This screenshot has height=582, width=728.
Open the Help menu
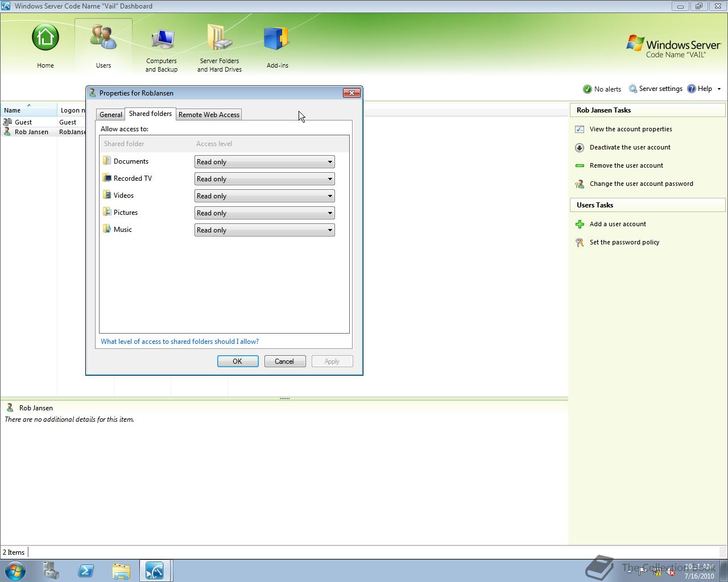[x=700, y=89]
